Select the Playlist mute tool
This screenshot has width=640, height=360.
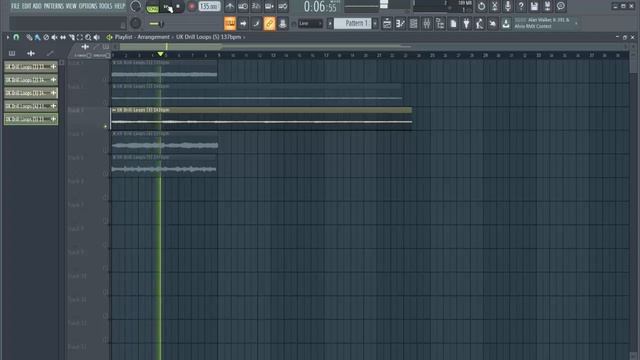[x=54, y=37]
